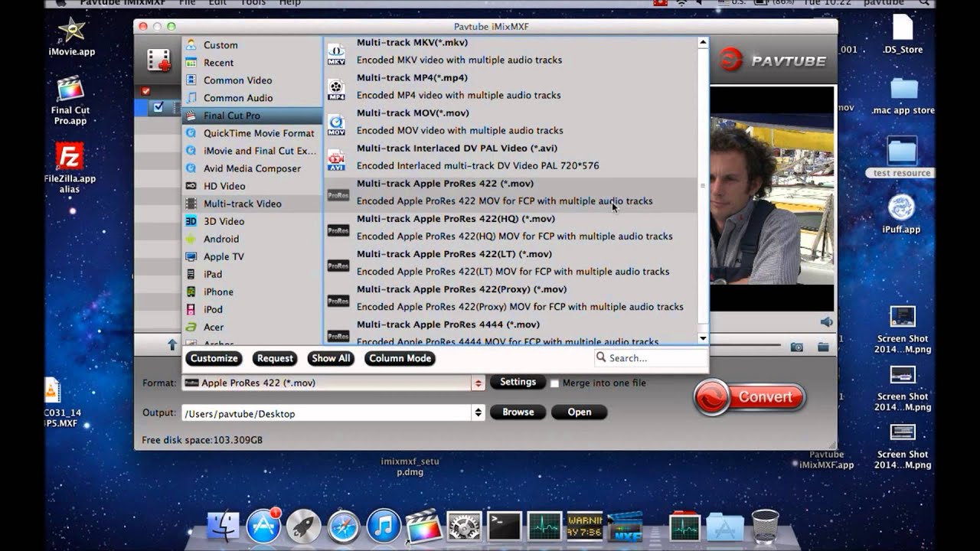The height and width of the screenshot is (551, 980).
Task: Click the video preview thumbnail
Action: point(771,200)
